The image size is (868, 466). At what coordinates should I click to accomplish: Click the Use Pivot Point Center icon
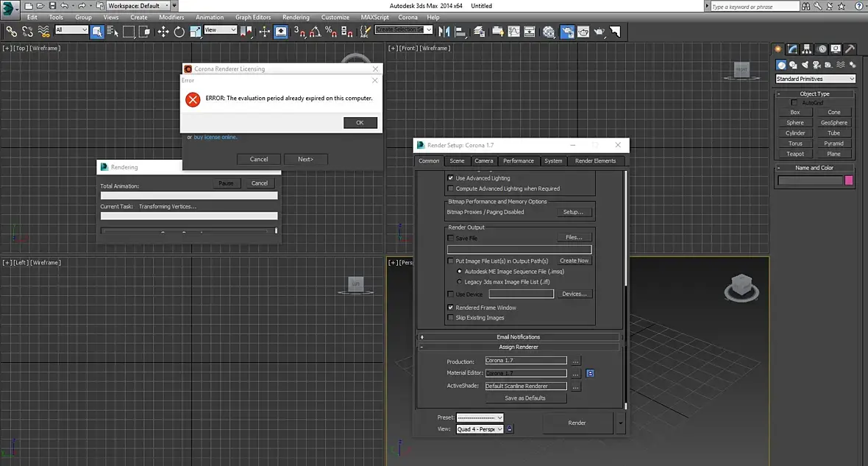pos(246,32)
